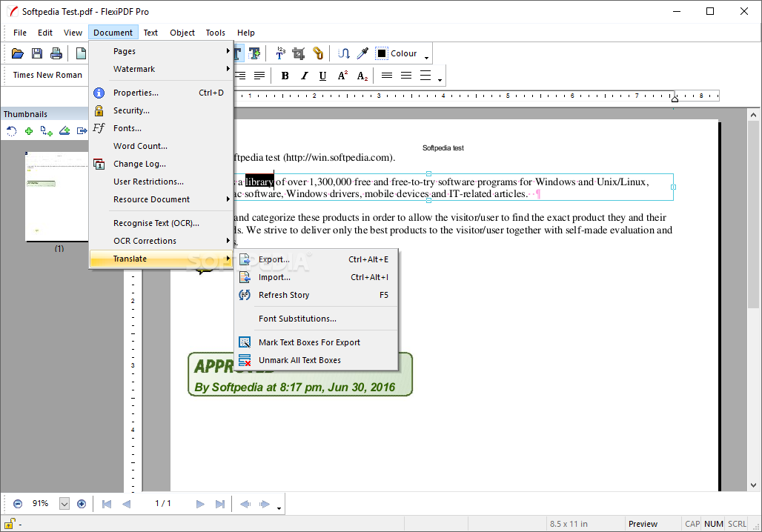
Task: Choose Security... from Document menu
Action: tap(162, 111)
